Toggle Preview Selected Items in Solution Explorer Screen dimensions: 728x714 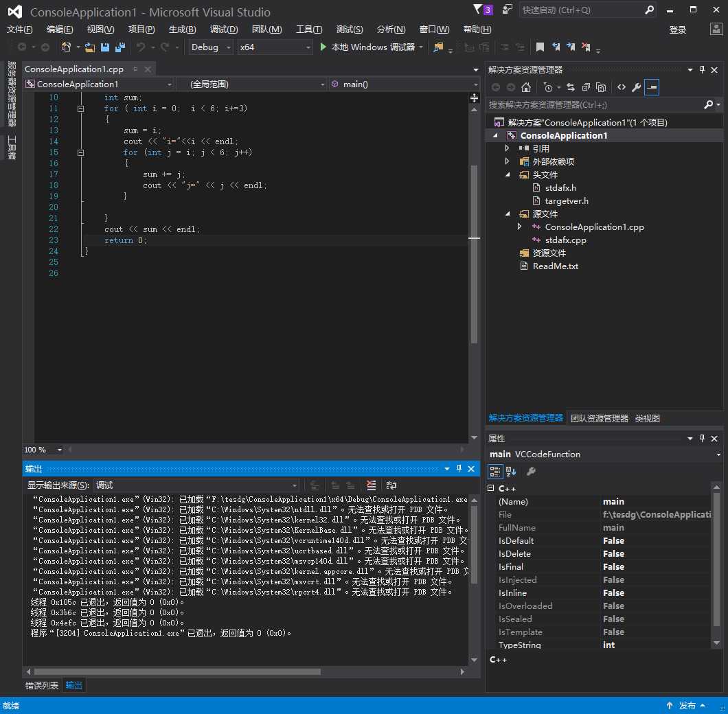click(652, 87)
